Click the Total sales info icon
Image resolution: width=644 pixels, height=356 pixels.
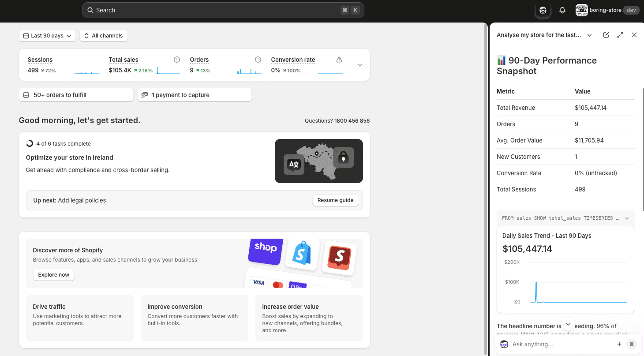click(x=177, y=60)
